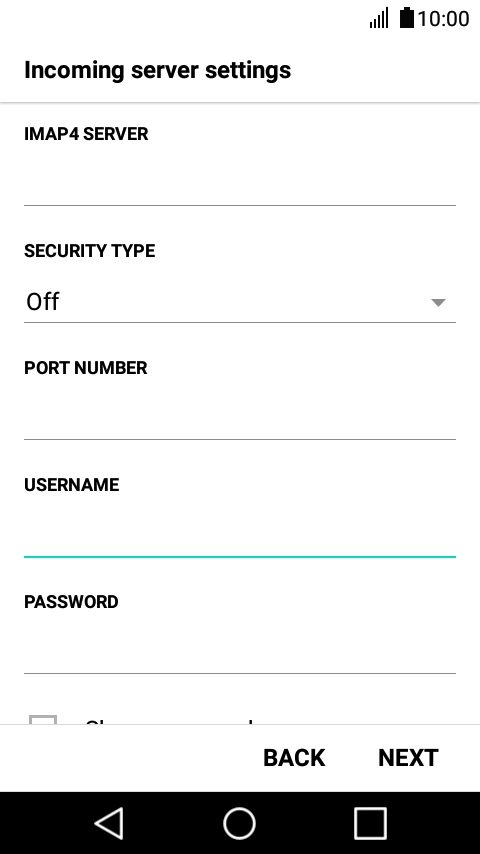Image resolution: width=480 pixels, height=854 pixels.
Task: Tap the Android back navigation triangle
Action: [x=110, y=823]
